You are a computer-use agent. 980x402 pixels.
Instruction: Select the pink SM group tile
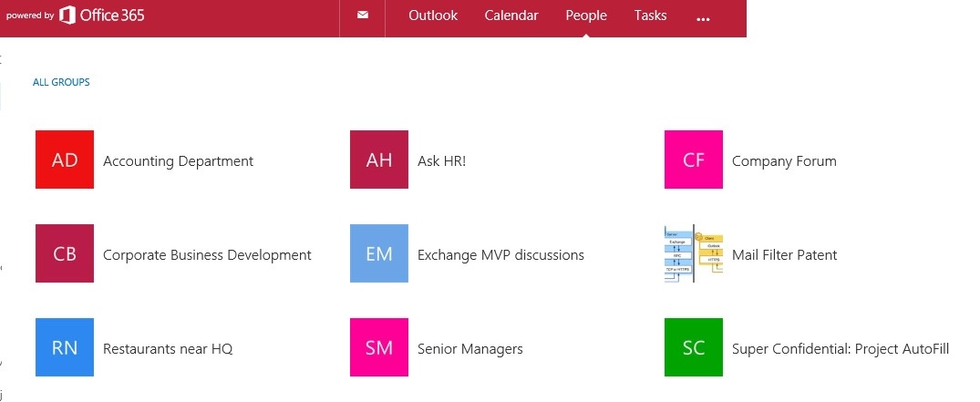(378, 347)
